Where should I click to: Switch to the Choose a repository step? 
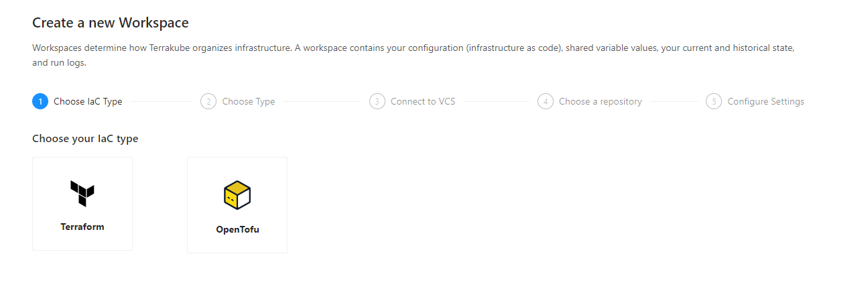(601, 102)
